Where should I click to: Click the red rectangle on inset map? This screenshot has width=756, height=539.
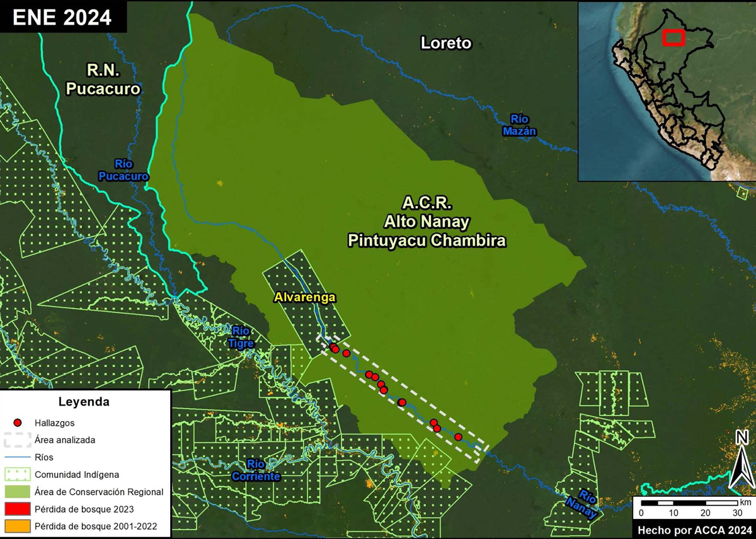[x=674, y=38]
